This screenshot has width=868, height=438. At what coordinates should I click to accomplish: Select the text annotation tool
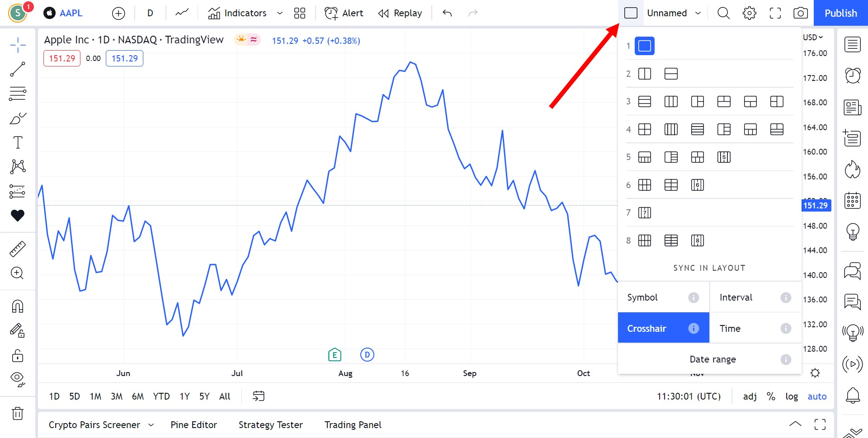tap(17, 141)
